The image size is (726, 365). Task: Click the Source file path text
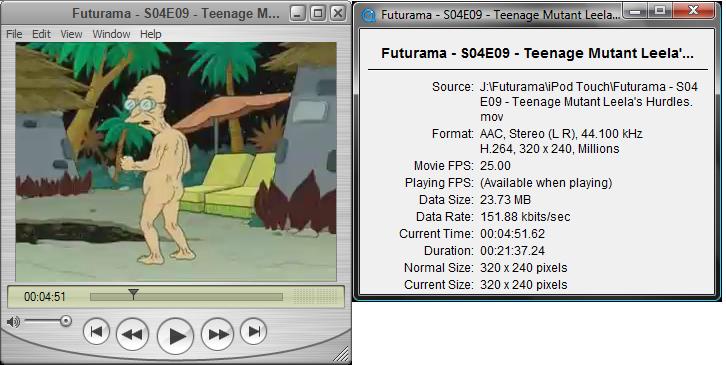pos(588,102)
